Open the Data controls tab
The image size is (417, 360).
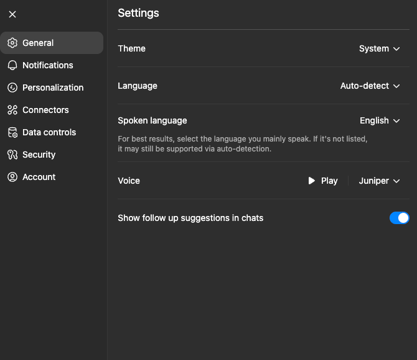[52, 132]
